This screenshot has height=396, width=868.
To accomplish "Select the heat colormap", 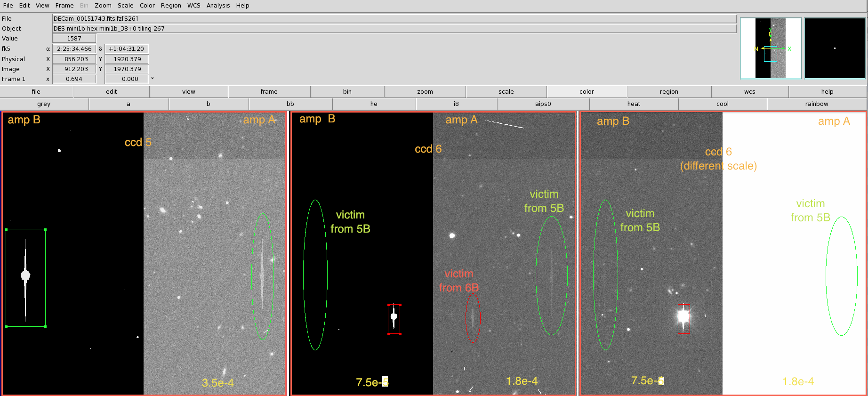I will pyautogui.click(x=634, y=104).
